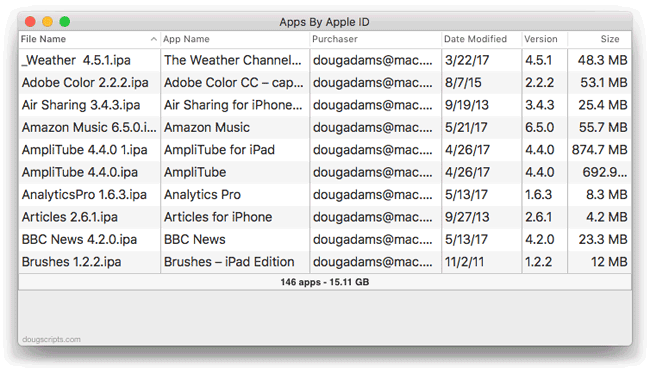Click date 8/7/15 cell

pos(481,82)
